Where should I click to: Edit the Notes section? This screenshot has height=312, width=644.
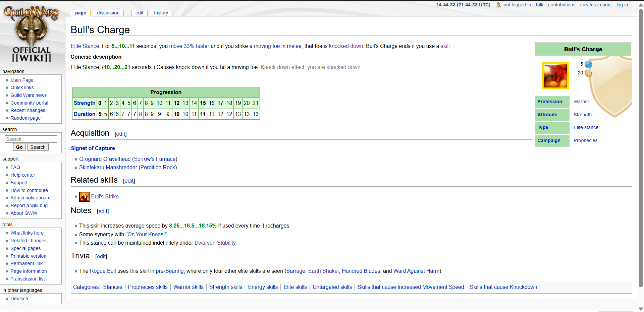click(x=103, y=211)
